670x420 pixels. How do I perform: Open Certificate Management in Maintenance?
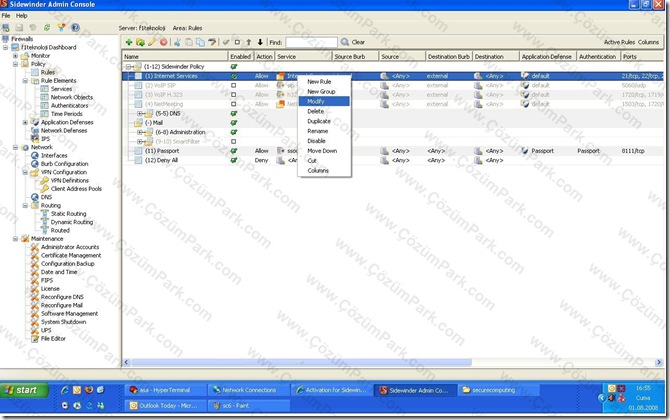(71, 255)
